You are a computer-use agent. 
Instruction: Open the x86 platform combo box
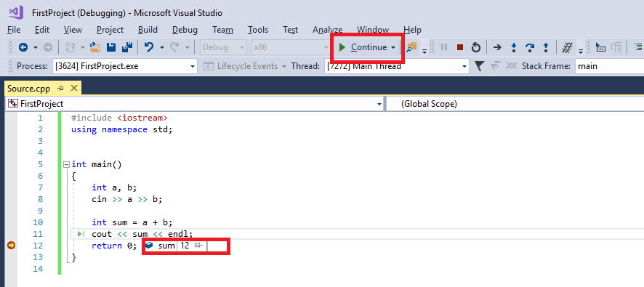coord(291,48)
